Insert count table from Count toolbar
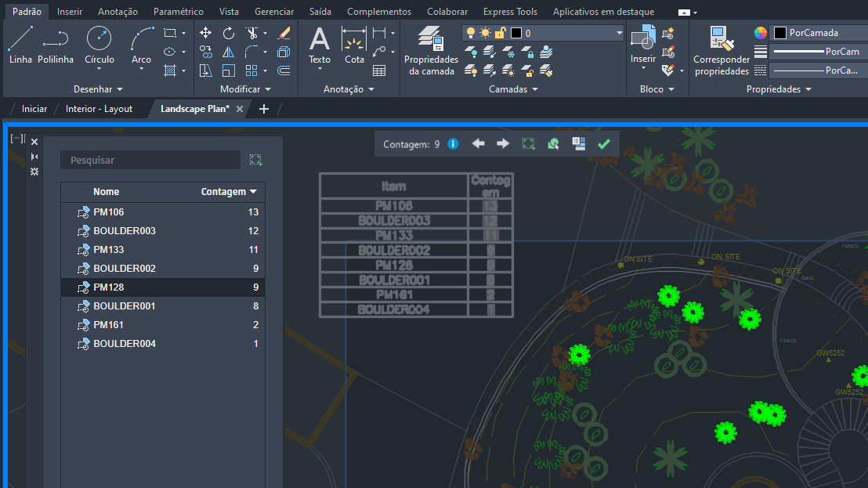Screen dimensions: 868x488 [x=579, y=144]
